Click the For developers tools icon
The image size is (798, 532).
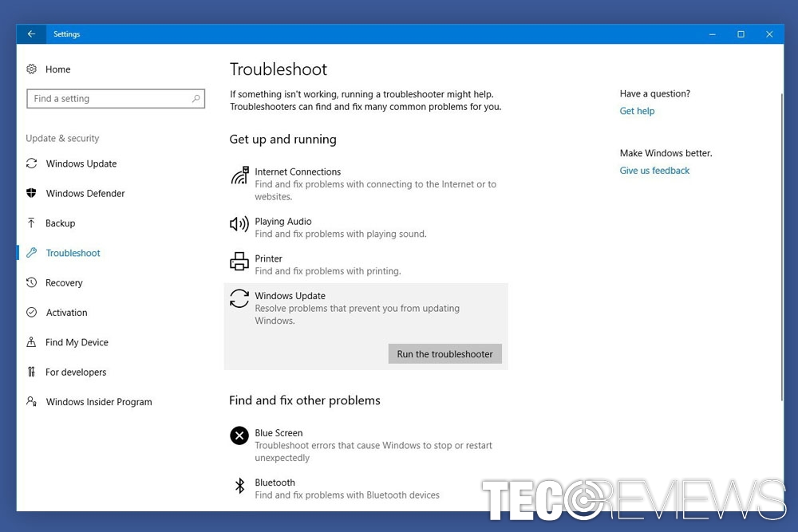(x=32, y=372)
